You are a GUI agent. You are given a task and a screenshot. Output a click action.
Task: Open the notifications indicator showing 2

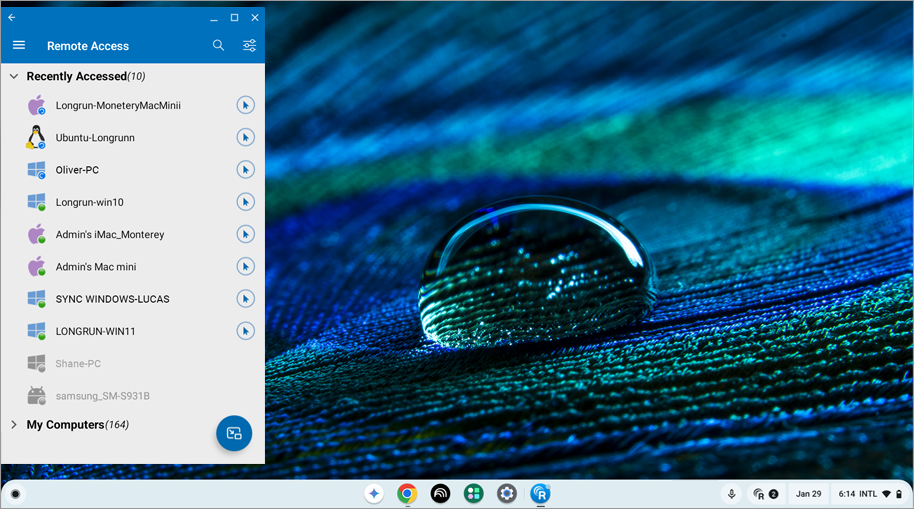pyautogui.click(x=765, y=494)
